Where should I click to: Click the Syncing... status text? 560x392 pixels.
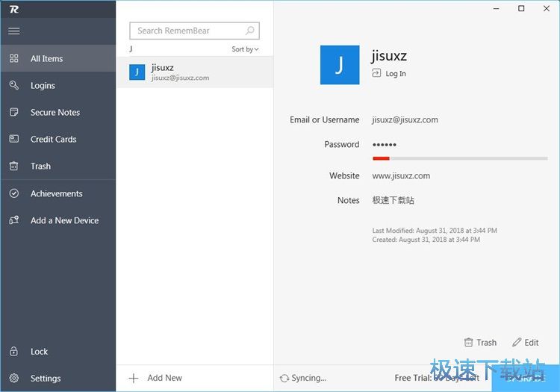pos(308,378)
